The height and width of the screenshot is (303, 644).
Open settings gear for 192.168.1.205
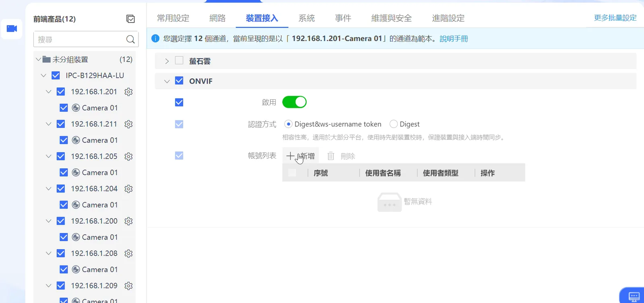[x=128, y=156]
